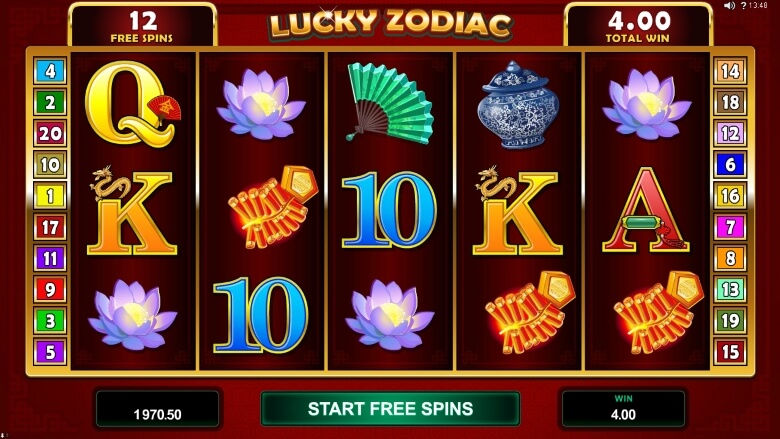Click the blue porcelain vase symbol
Image resolution: width=780 pixels, height=439 pixels.
click(518, 105)
